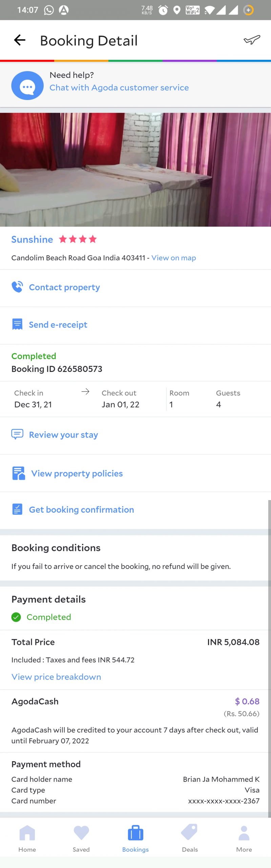Go to the Deals tab
The image size is (271, 868).
pyautogui.click(x=190, y=838)
